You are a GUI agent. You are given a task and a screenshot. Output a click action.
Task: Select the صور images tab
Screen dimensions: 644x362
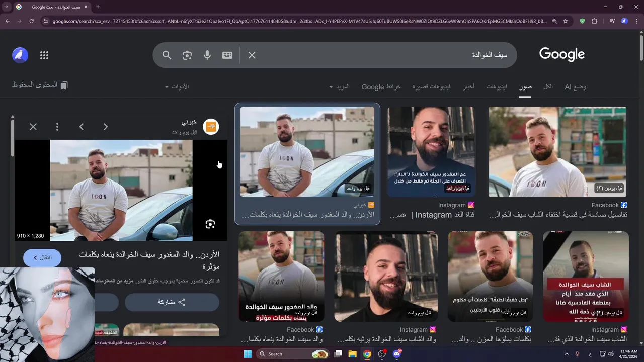(526, 87)
